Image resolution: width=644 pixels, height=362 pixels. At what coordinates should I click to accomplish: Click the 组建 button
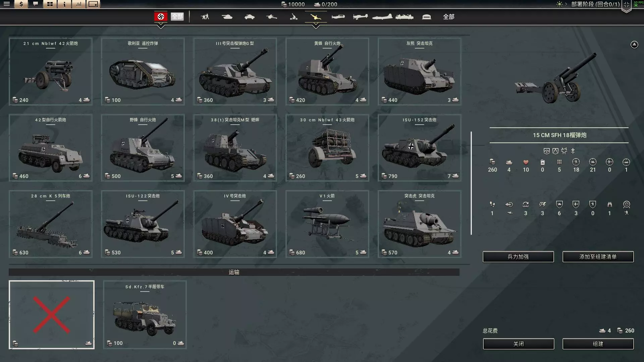[x=598, y=344]
